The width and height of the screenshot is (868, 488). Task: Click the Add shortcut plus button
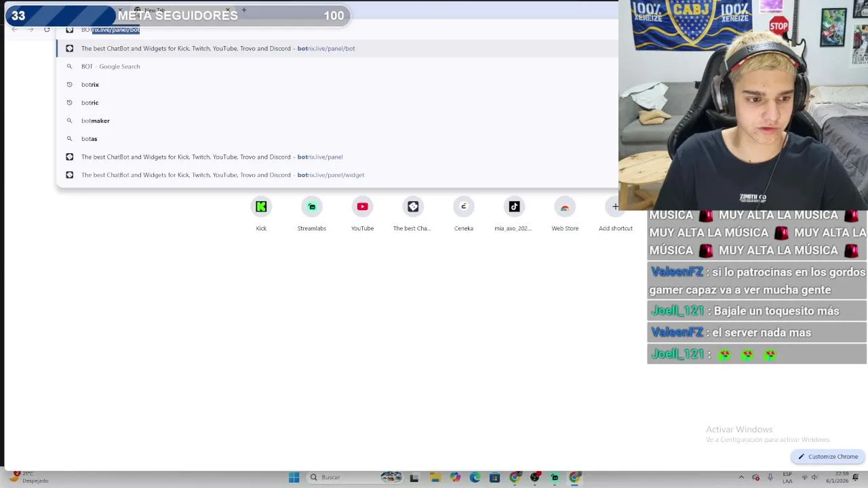click(615, 207)
